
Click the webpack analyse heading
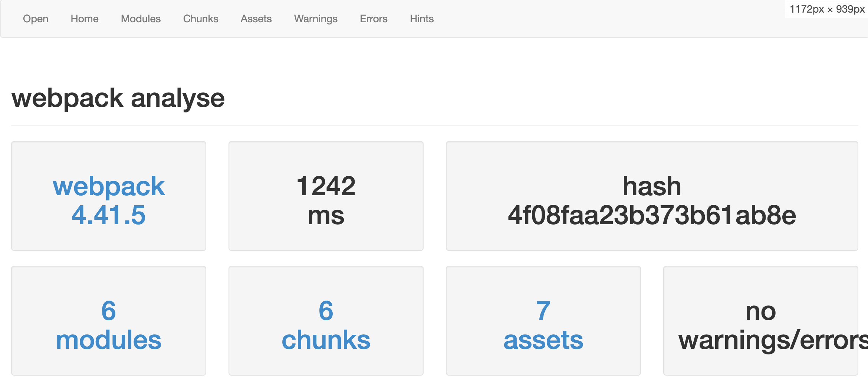[x=118, y=99]
